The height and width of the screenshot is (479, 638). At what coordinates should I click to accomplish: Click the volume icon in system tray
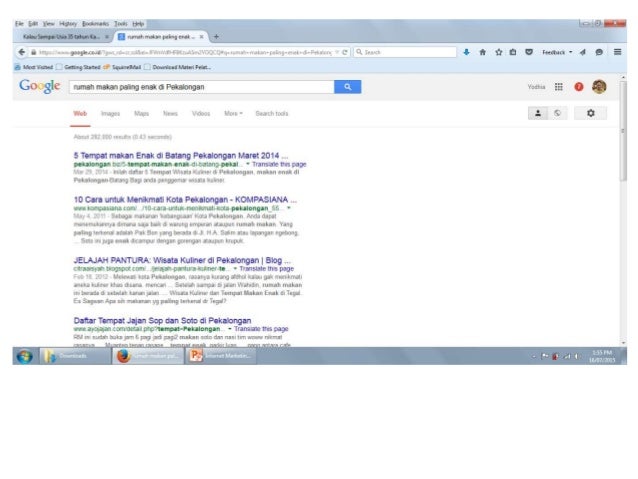coord(577,357)
